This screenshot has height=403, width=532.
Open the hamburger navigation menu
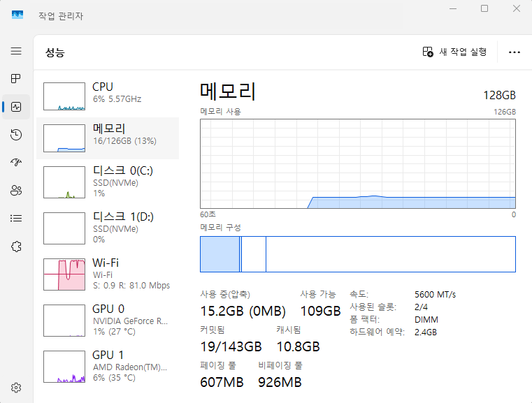pos(16,52)
